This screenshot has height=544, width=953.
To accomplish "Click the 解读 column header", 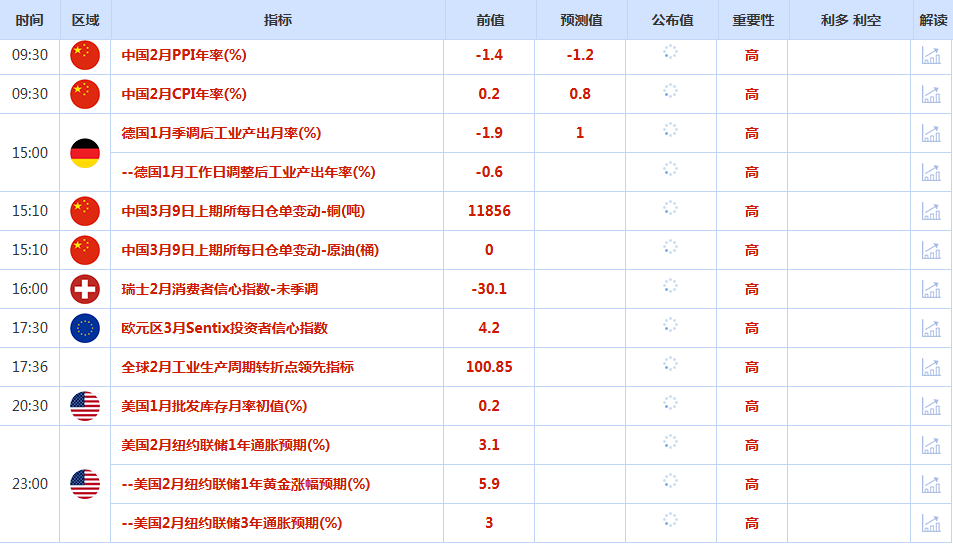I will [x=934, y=20].
